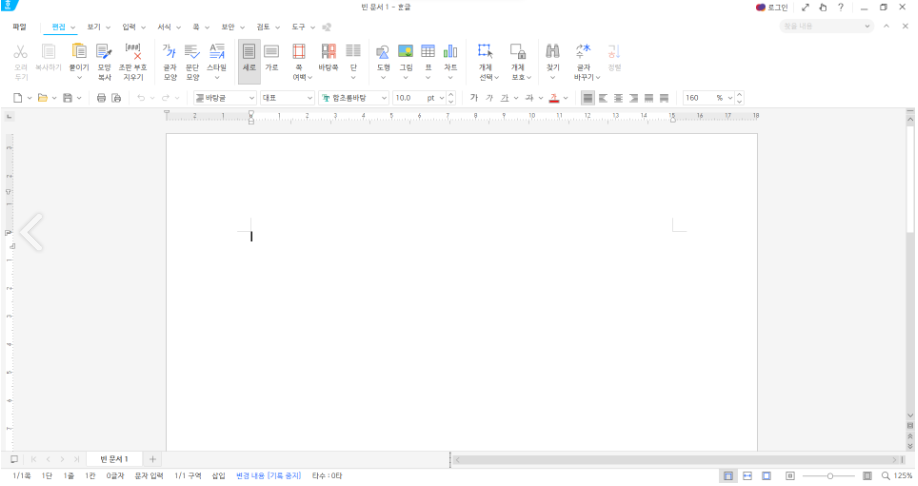Screen dimensions: 918x486
Task: Open Page Margins (쪽 여백) icon
Action: [x=299, y=52]
